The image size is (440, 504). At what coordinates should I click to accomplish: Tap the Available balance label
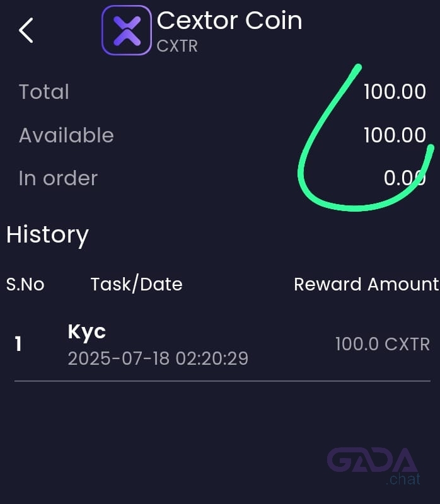pos(66,135)
